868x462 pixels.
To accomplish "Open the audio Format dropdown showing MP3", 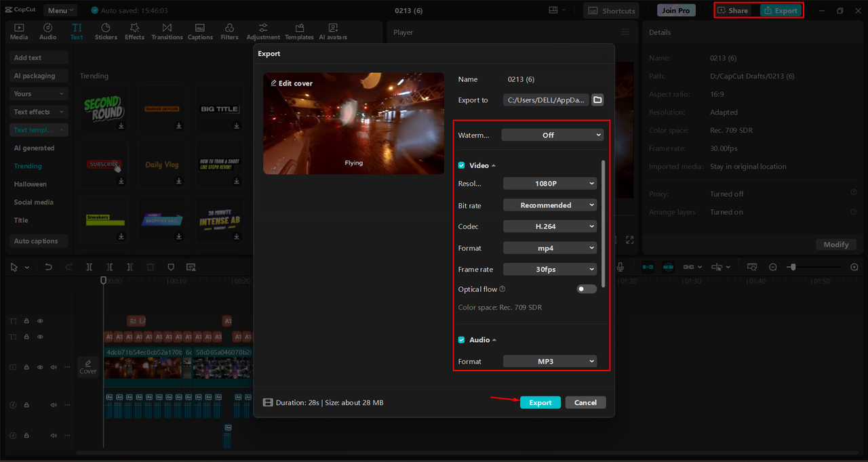I will pos(550,361).
